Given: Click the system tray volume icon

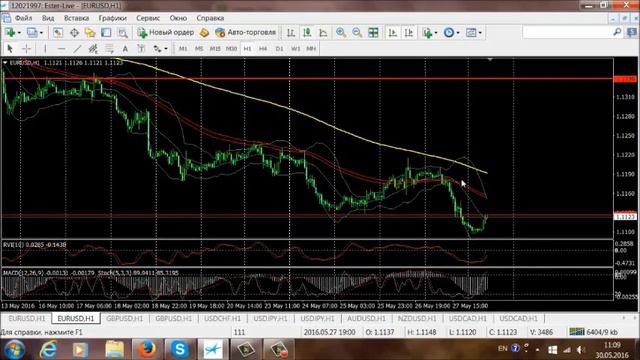Looking at the screenshot, I should coord(580,350).
